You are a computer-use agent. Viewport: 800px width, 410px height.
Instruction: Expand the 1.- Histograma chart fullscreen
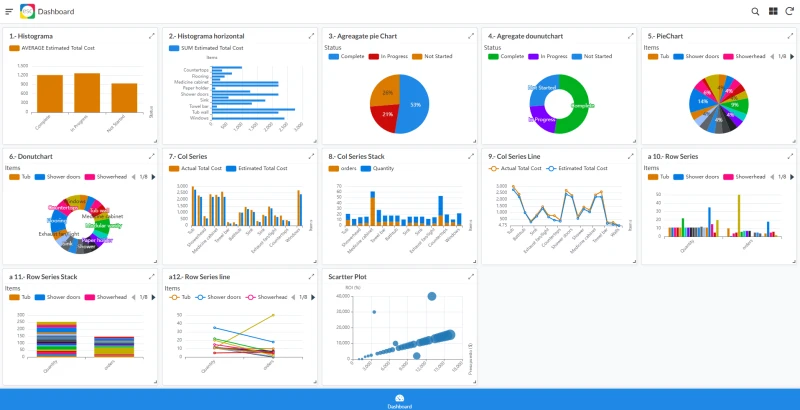tap(152, 36)
